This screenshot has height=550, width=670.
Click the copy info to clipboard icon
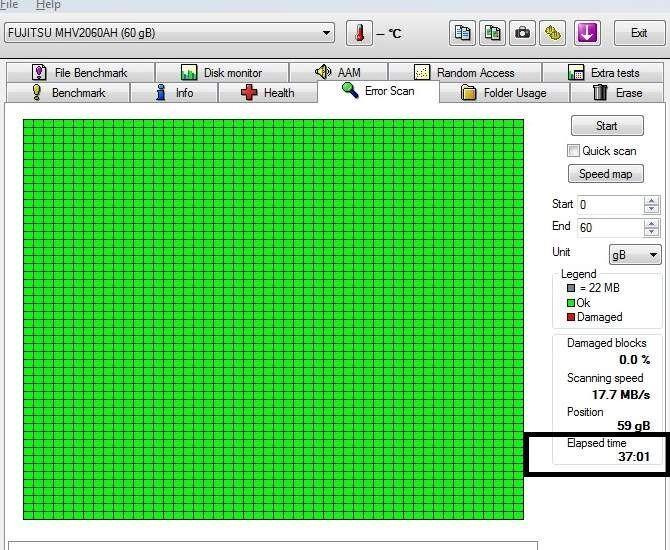462,33
